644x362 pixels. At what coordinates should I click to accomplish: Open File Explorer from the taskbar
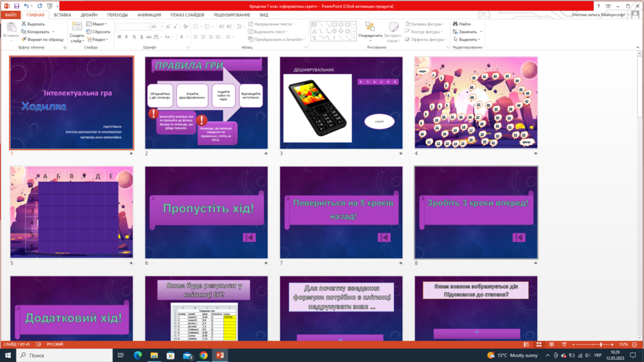(154, 355)
